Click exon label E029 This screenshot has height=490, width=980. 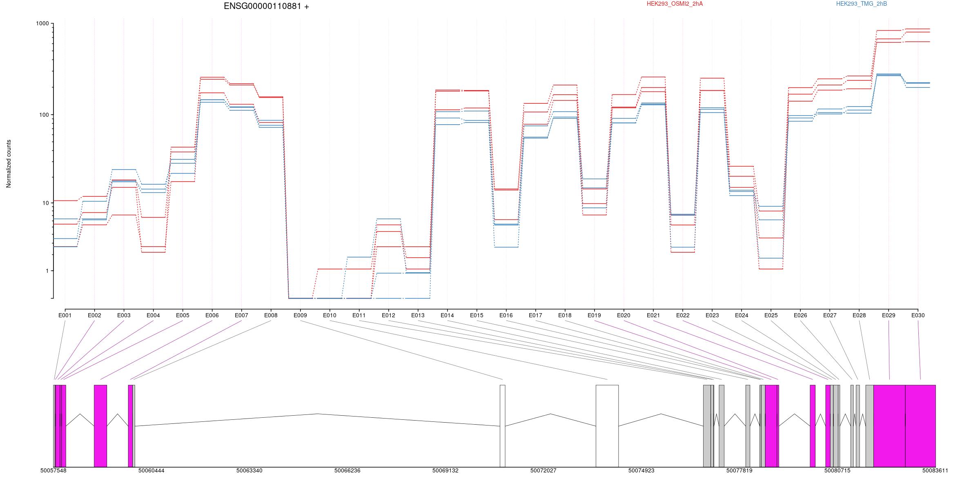click(889, 315)
